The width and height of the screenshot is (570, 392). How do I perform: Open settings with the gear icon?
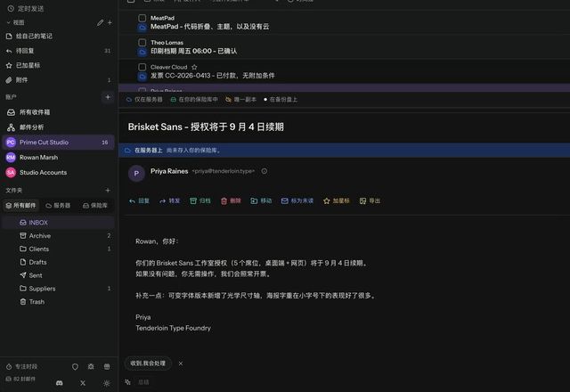click(x=91, y=366)
